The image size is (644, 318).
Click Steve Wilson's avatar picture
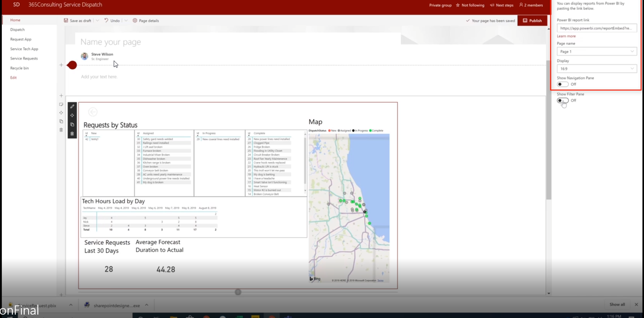84,56
